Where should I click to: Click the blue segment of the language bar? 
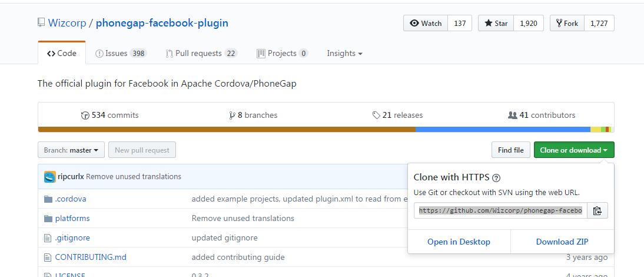click(x=503, y=130)
